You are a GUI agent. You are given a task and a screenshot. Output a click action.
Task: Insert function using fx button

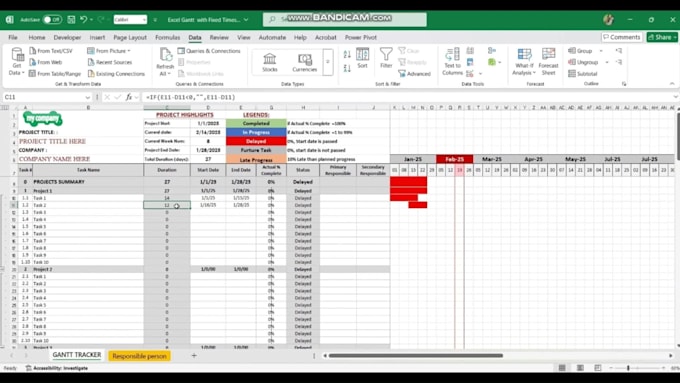tap(129, 97)
